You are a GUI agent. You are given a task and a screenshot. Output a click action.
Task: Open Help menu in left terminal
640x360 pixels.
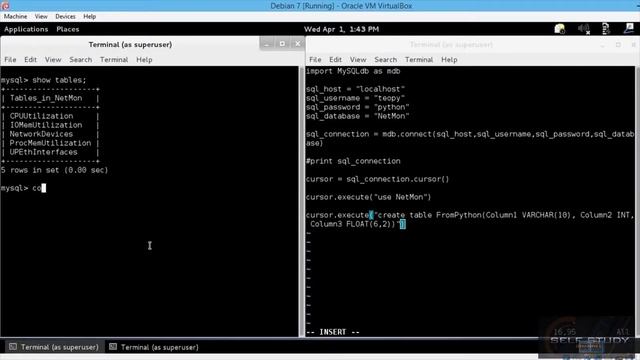point(144,60)
